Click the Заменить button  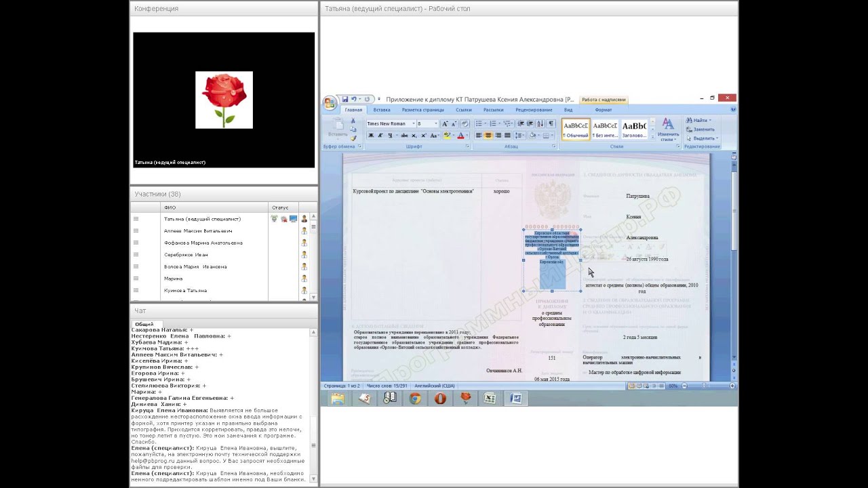[700, 129]
